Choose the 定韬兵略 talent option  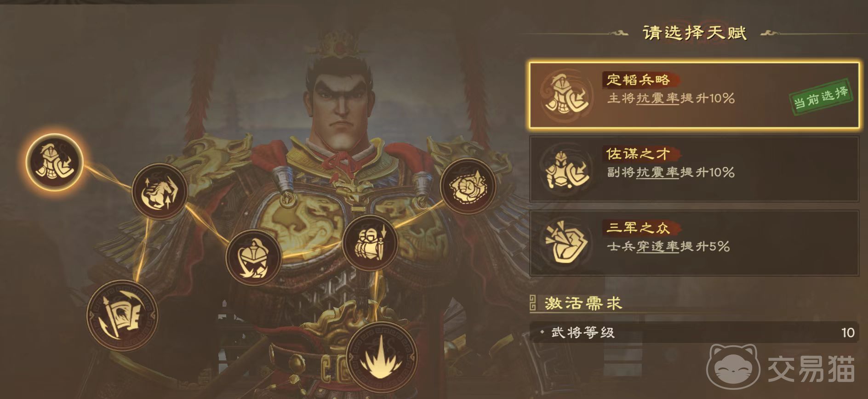(x=694, y=95)
